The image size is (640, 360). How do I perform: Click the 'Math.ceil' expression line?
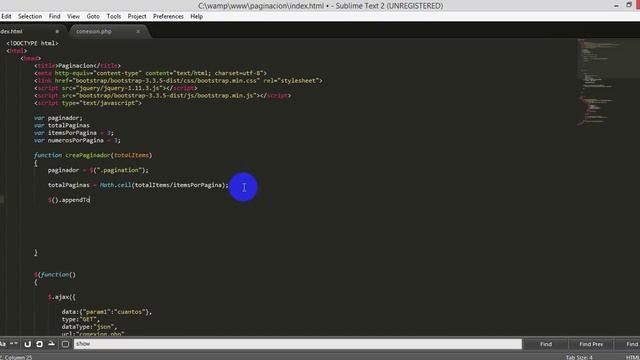point(138,185)
